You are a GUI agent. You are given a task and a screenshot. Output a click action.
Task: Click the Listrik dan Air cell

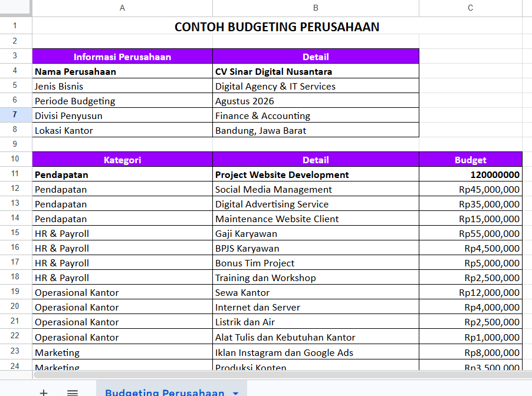[x=316, y=322]
